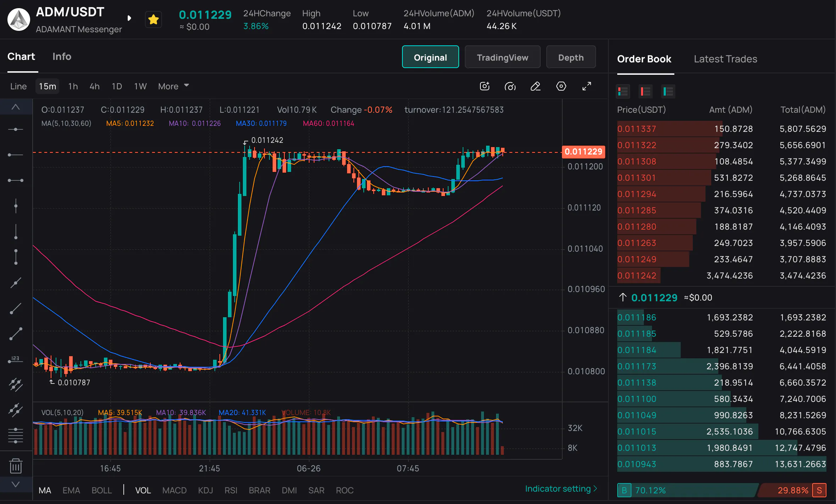Select the diagonal straight line drawing tool
Screen dimensions: 836x504
click(x=16, y=282)
